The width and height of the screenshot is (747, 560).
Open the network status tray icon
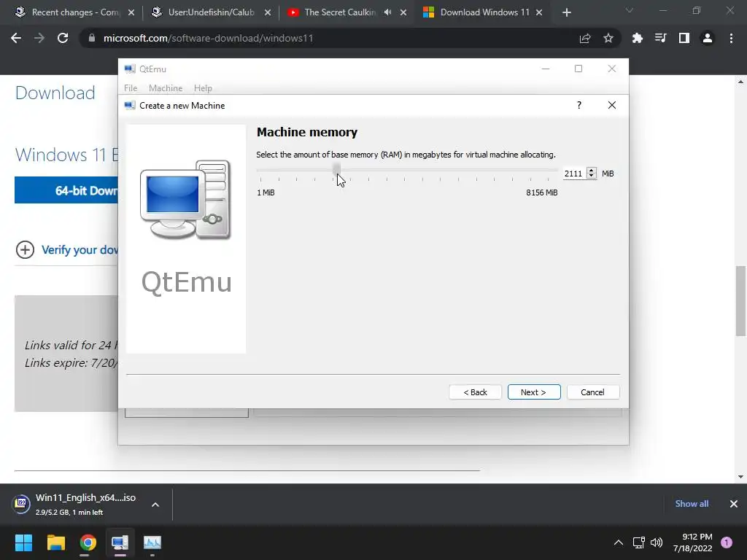(x=638, y=542)
